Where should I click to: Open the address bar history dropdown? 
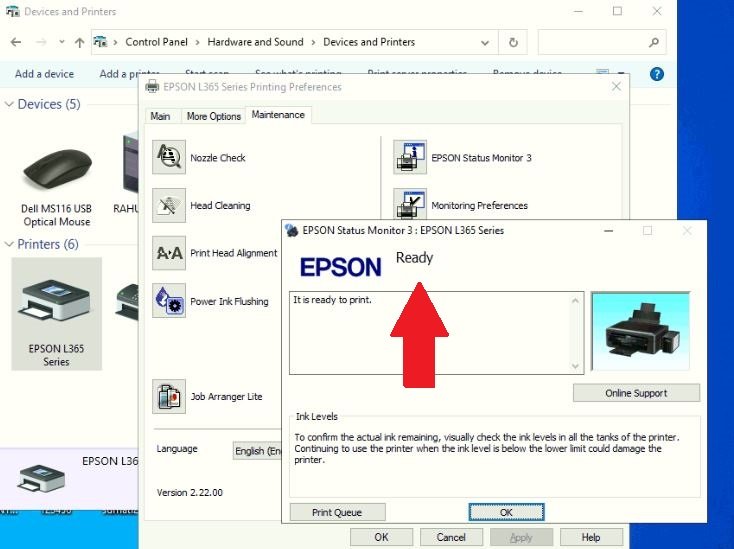485,43
